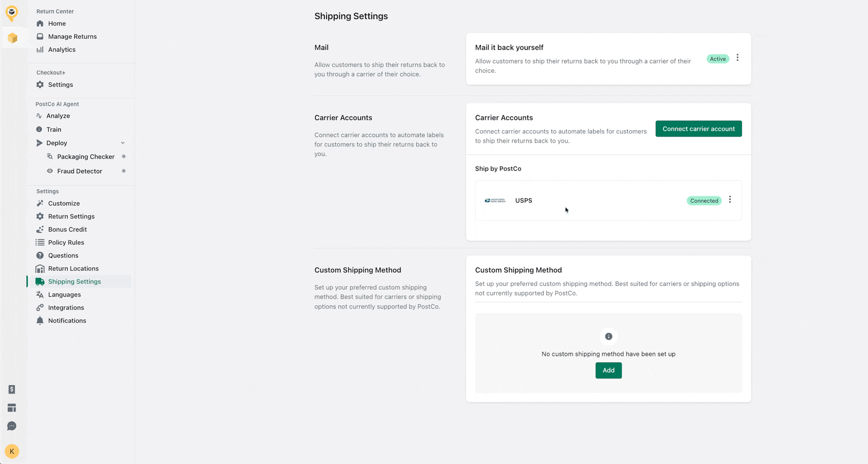This screenshot has height=464, width=868.
Task: Add a custom shipping method
Action: tap(608, 370)
